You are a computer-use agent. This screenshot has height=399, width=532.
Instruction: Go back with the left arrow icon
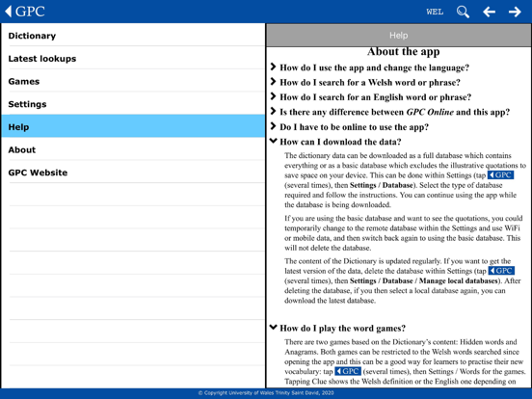pos(489,12)
